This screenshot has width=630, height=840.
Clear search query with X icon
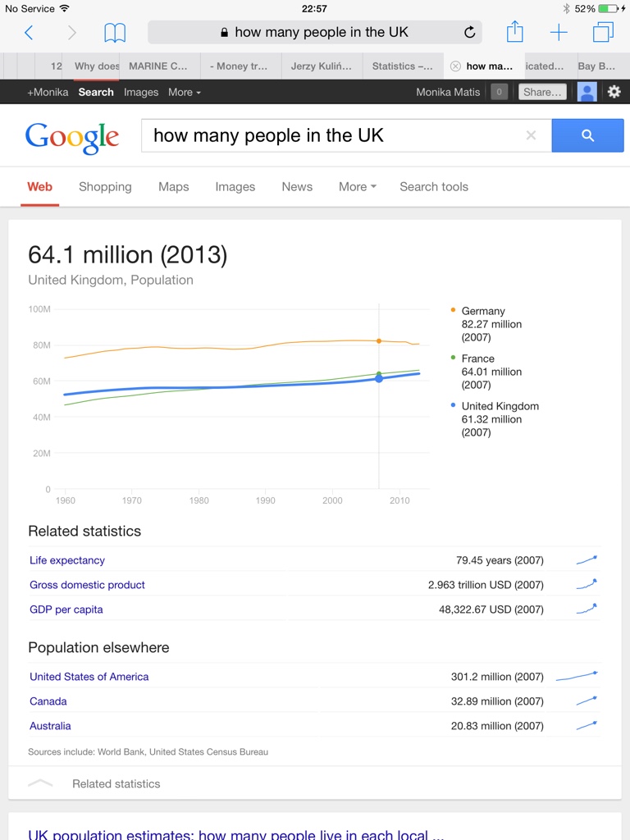click(x=531, y=135)
